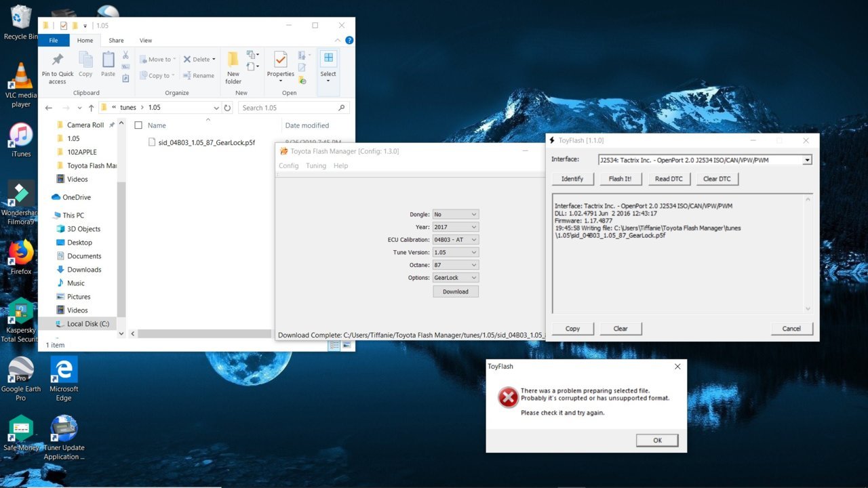Toggle the select-all checkbox beside Name column
Viewport: 868px width, 488px height.
[138, 125]
